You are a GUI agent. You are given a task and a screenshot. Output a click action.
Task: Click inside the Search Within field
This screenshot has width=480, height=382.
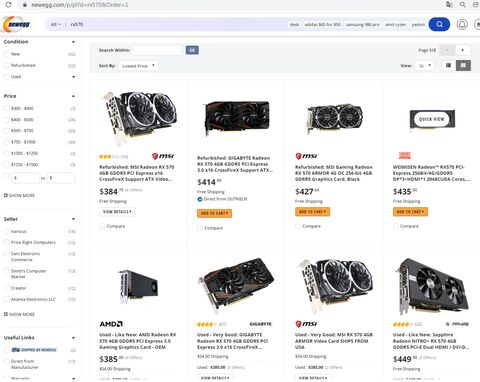pos(157,50)
